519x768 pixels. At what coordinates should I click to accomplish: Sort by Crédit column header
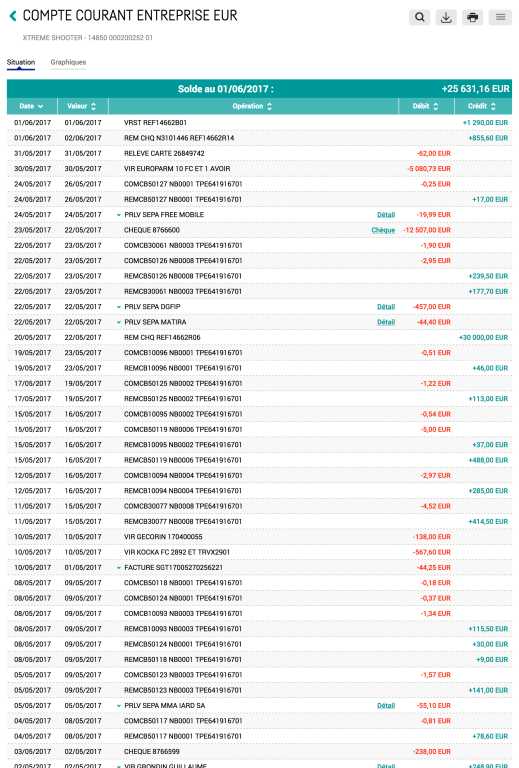[x=482, y=106]
